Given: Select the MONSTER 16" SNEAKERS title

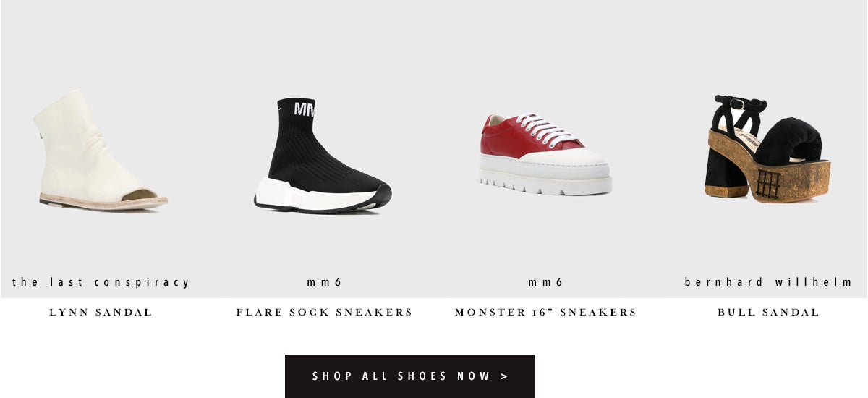Looking at the screenshot, I should (x=546, y=313).
